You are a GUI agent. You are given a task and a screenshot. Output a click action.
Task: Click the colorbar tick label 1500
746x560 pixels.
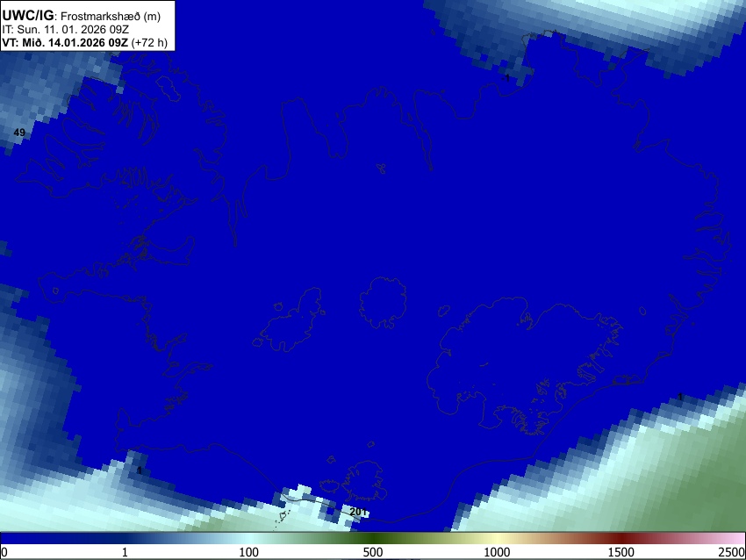pos(621,552)
